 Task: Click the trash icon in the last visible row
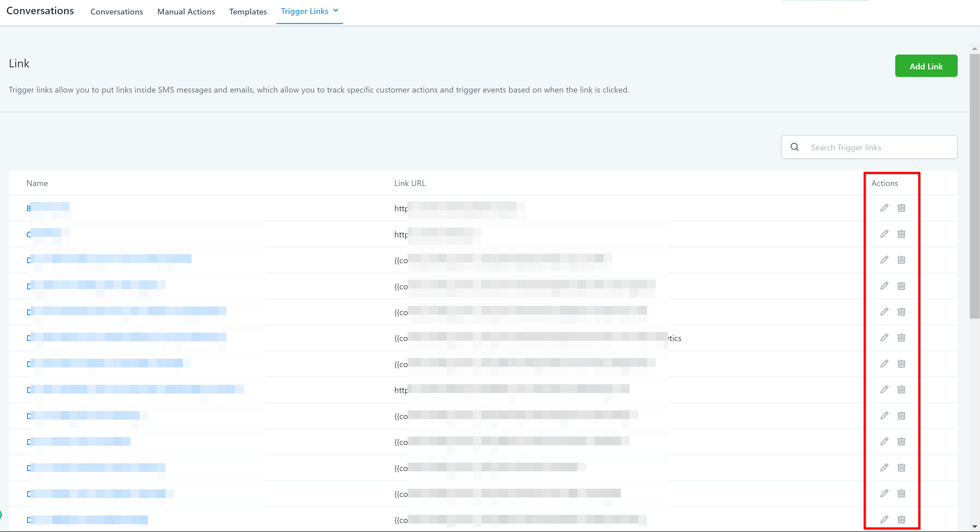[901, 520]
